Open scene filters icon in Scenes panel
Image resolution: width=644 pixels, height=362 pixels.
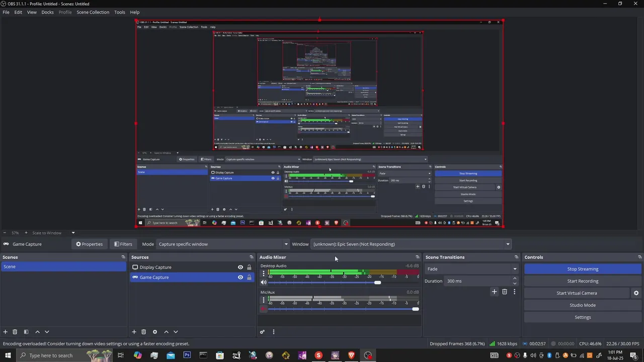[x=26, y=332]
